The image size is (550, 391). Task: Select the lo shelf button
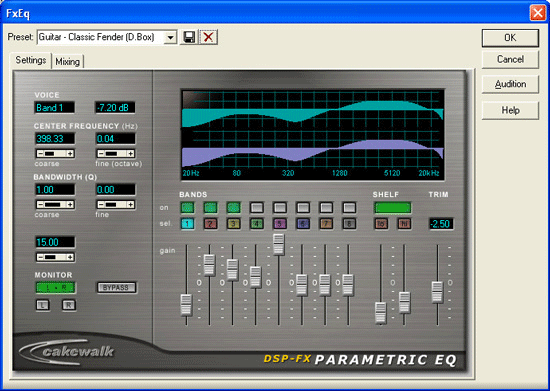[x=381, y=224]
